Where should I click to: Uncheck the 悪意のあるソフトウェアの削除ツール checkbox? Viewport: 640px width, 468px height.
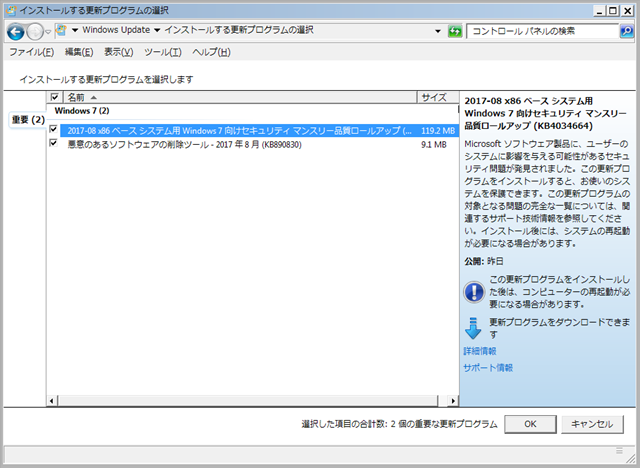[x=53, y=143]
